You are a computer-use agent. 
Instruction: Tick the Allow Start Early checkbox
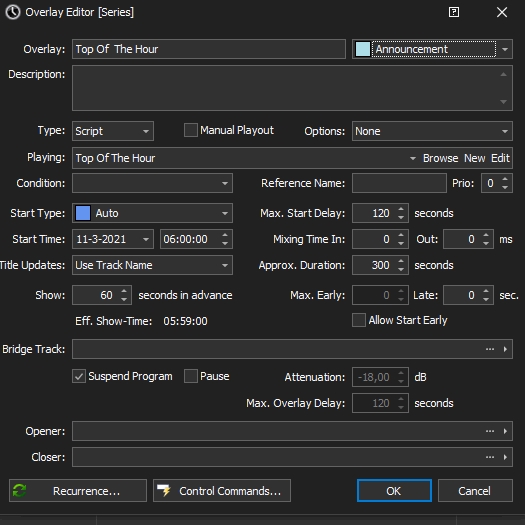(359, 320)
